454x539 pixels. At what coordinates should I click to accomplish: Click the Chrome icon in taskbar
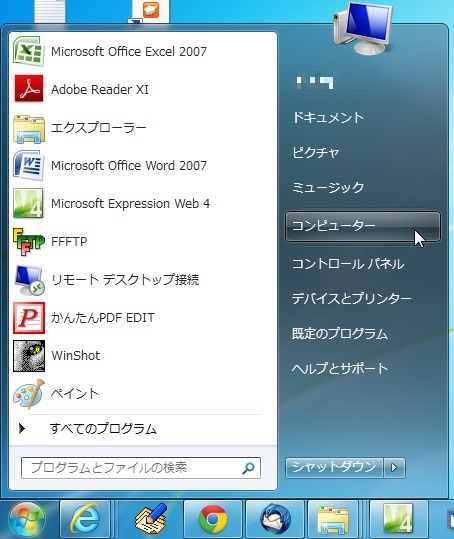point(213,519)
